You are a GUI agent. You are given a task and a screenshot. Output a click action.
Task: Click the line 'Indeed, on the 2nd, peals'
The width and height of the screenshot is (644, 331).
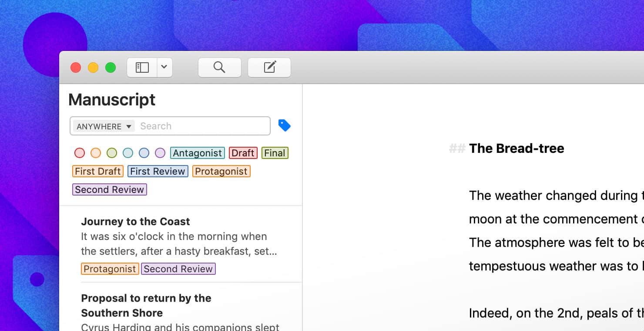click(557, 313)
